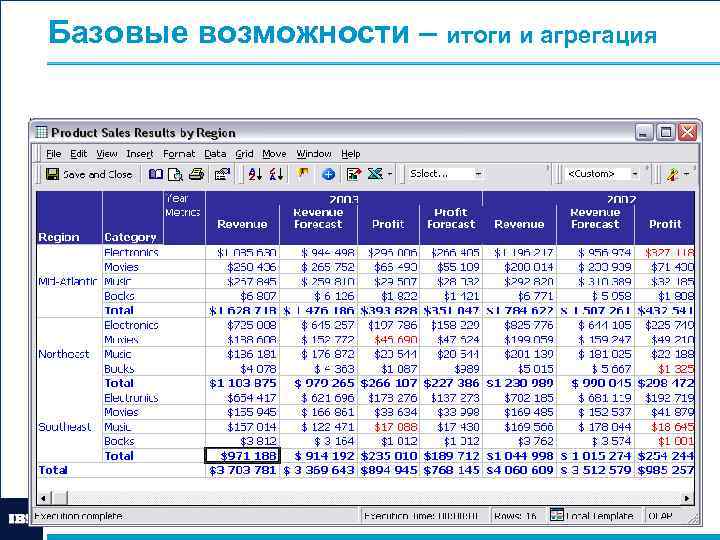Click the Metrics header label
The image size is (720, 540).
point(182,213)
